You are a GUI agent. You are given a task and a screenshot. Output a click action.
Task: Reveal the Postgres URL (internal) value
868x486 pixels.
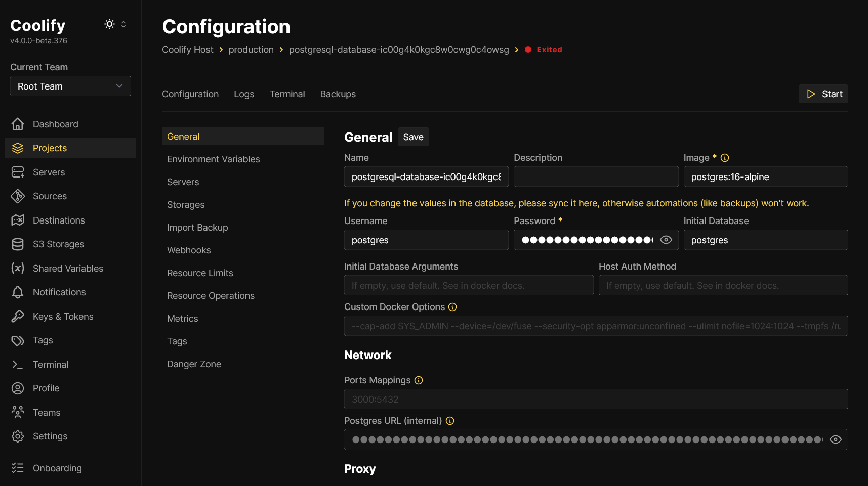coord(836,439)
